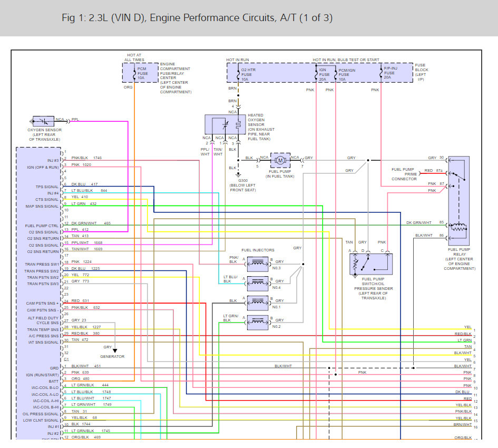Click the 'RED 87a' relay terminal label
This screenshot has height=448, width=498.
(434, 171)
